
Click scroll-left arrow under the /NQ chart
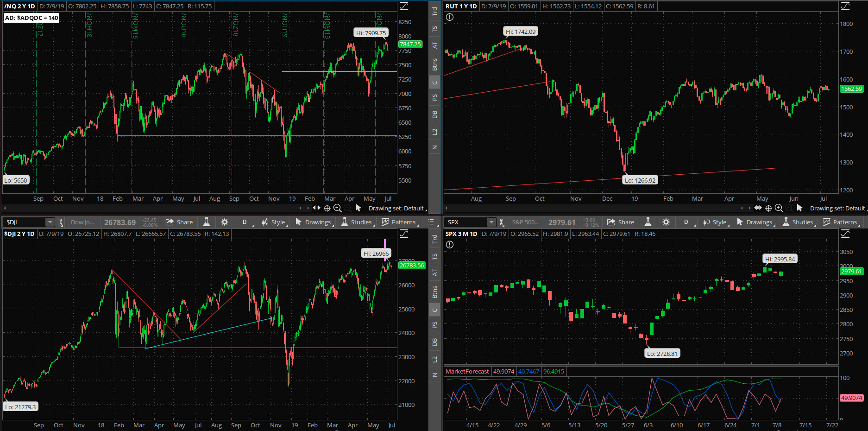[x=5, y=208]
